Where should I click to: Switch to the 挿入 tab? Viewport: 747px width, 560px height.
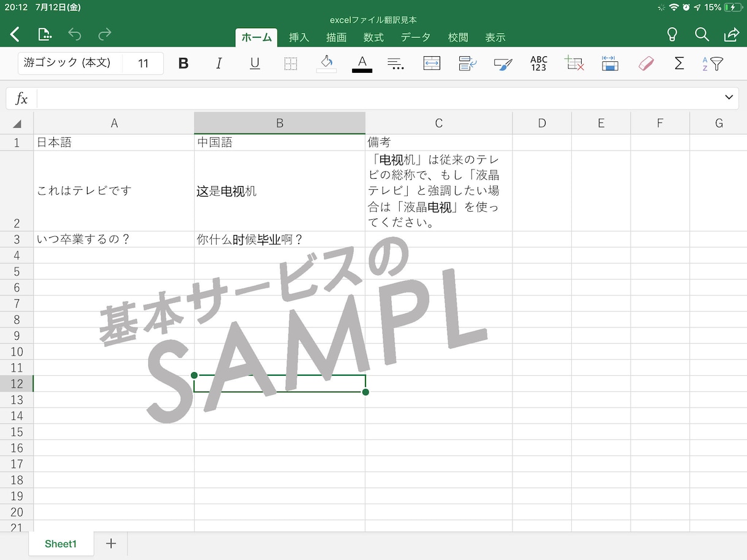pyautogui.click(x=299, y=37)
